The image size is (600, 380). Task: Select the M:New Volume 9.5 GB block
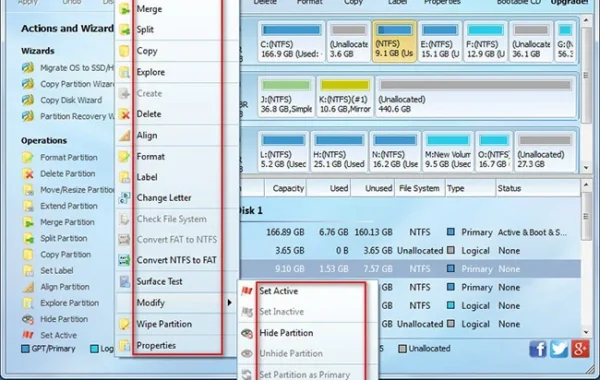[448, 152]
